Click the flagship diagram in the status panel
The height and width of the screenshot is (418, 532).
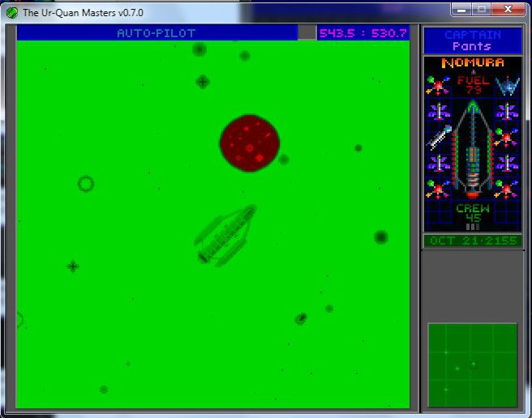pyautogui.click(x=473, y=149)
